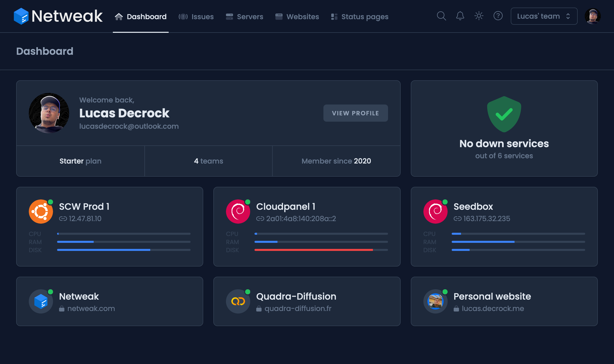Click the green shield checkmark icon

pyautogui.click(x=504, y=114)
